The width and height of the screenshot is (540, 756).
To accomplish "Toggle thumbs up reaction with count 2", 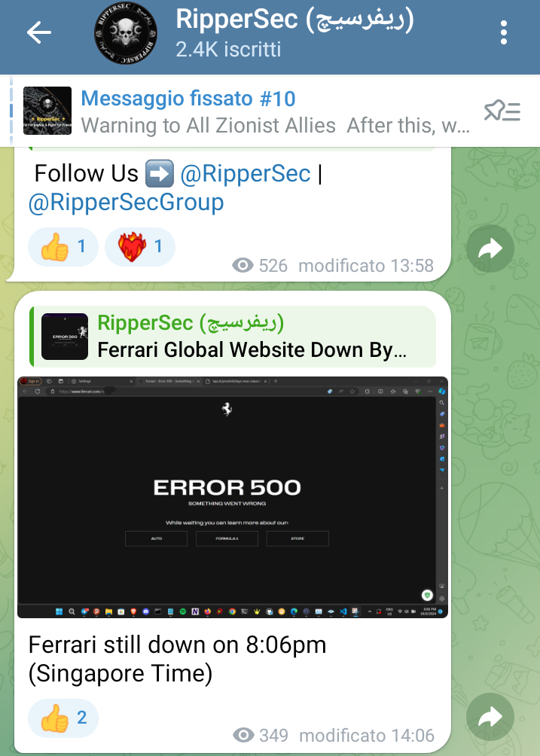I will (x=63, y=718).
